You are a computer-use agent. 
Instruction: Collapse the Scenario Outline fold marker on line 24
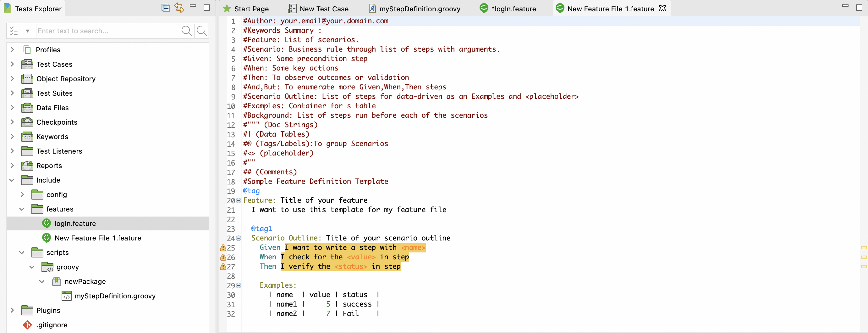[238, 238]
